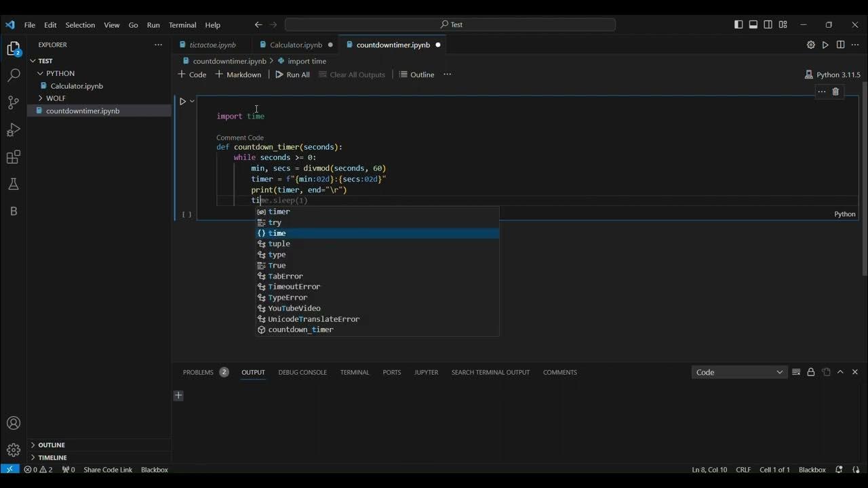Open the Testing flask view

point(13,184)
